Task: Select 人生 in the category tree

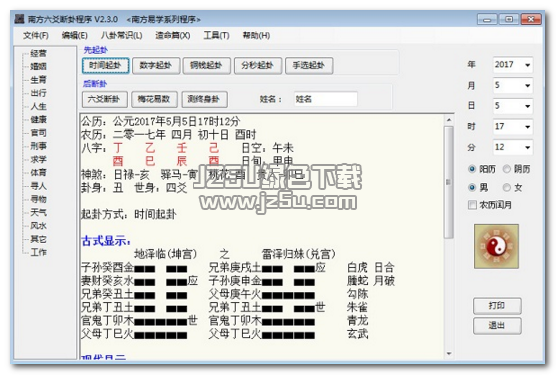Action: [38, 106]
